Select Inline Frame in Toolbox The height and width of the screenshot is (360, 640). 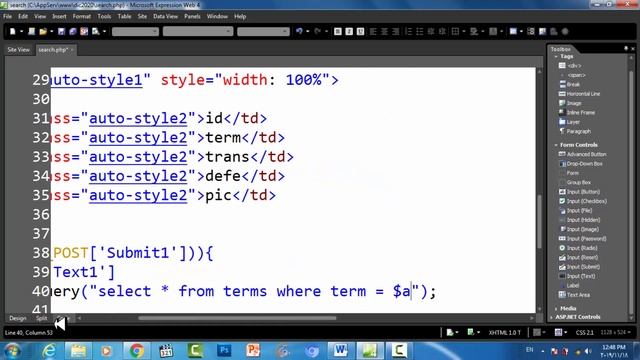click(x=577, y=113)
